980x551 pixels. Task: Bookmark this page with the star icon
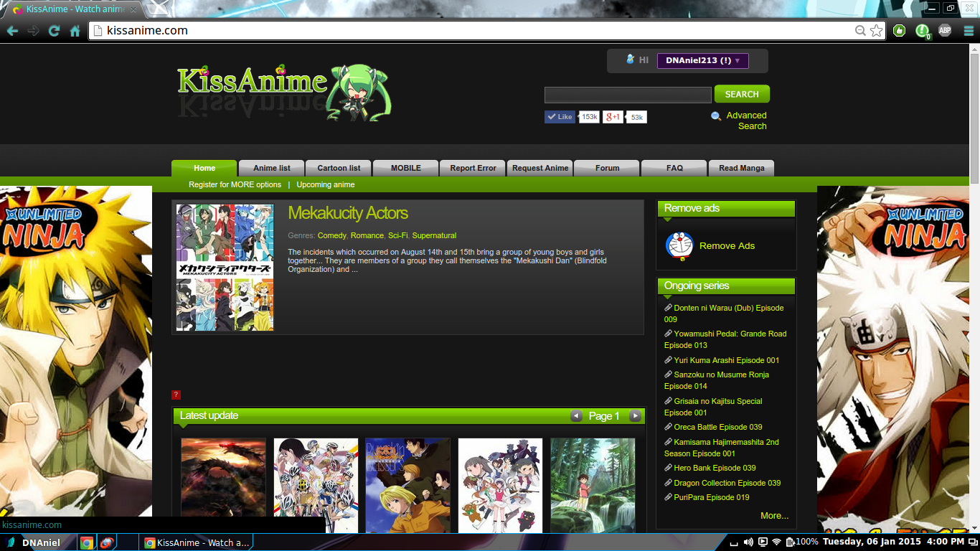coord(877,31)
